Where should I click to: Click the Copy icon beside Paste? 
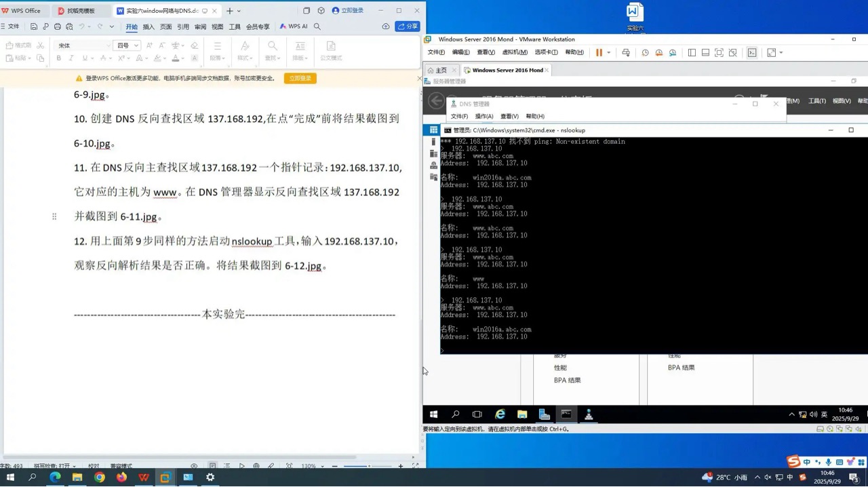point(40,58)
